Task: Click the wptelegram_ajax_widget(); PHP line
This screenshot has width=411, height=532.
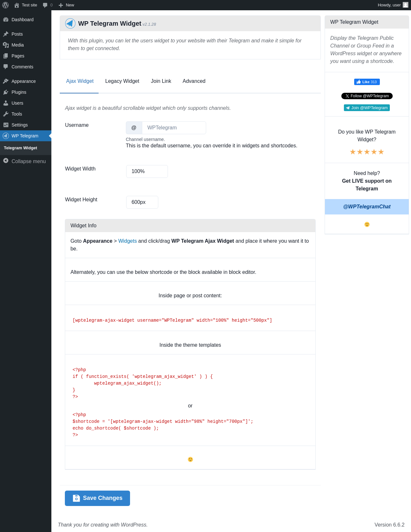Action: coord(128,383)
